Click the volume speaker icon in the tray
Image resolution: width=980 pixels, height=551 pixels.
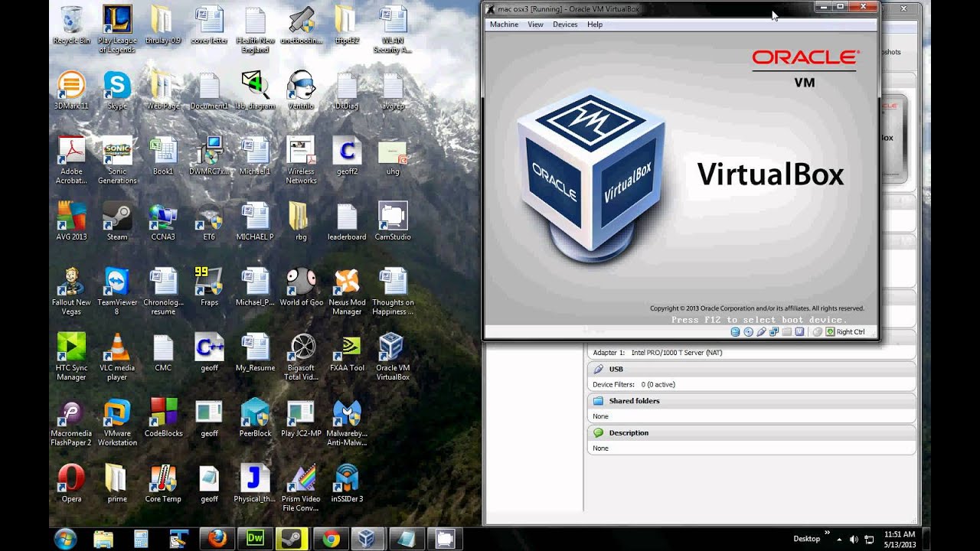(x=854, y=539)
